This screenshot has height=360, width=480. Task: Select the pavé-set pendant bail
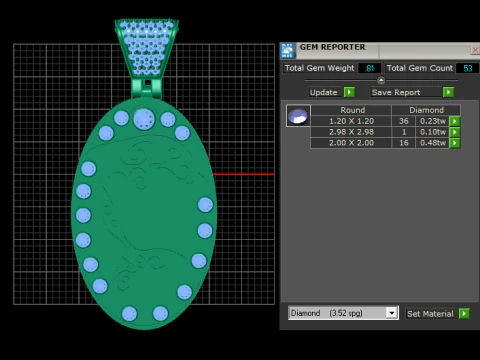tap(147, 48)
